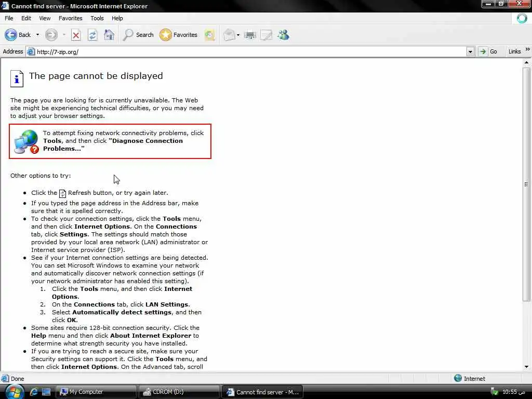Click the Back arrow button
Viewport: 532px width, 399px height.
[11, 35]
